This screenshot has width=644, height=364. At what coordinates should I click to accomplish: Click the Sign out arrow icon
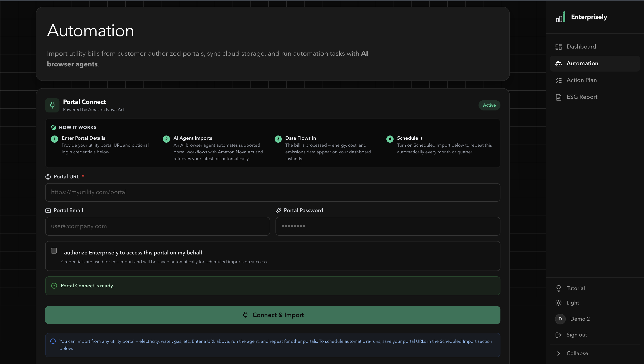click(558, 335)
